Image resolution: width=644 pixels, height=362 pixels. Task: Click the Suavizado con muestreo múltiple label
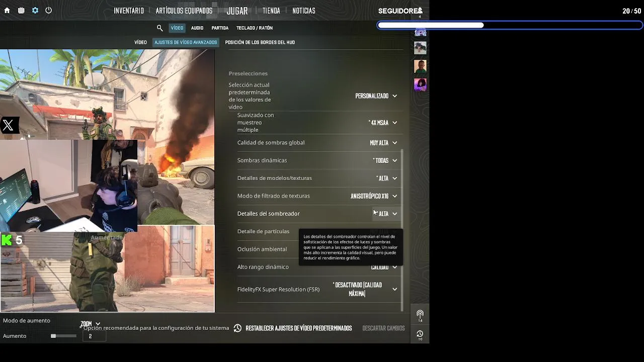pyautogui.click(x=256, y=123)
